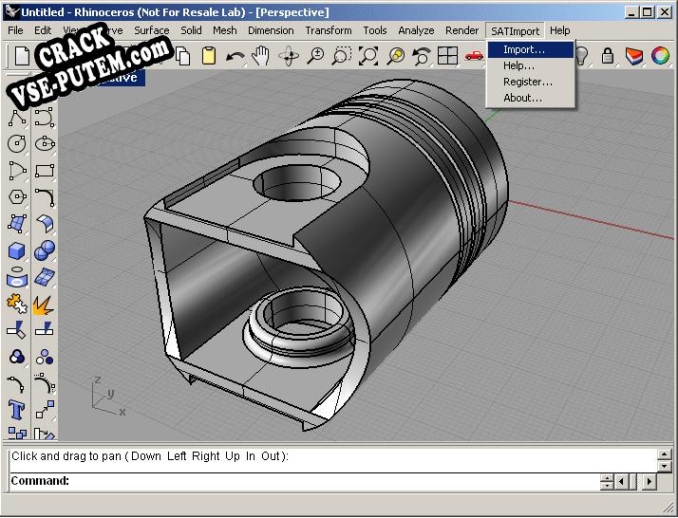This screenshot has width=678, height=518.
Task: Select the Polygon tool
Action: (x=17, y=198)
